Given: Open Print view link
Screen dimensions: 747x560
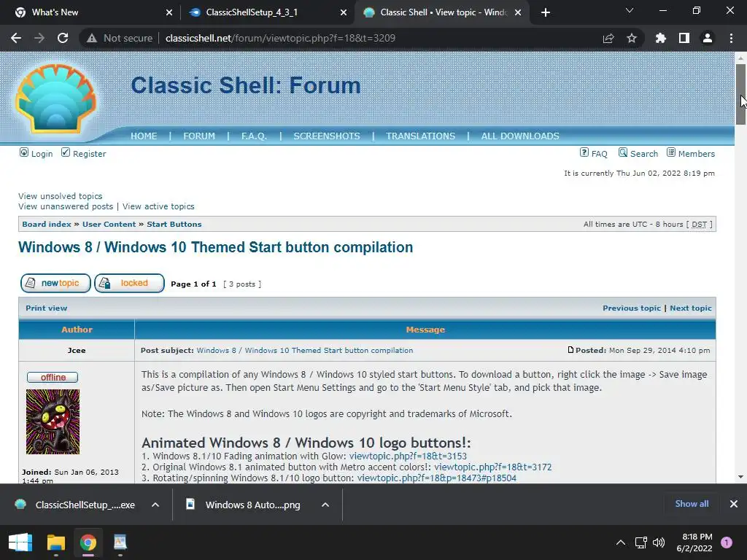Looking at the screenshot, I should tap(46, 308).
